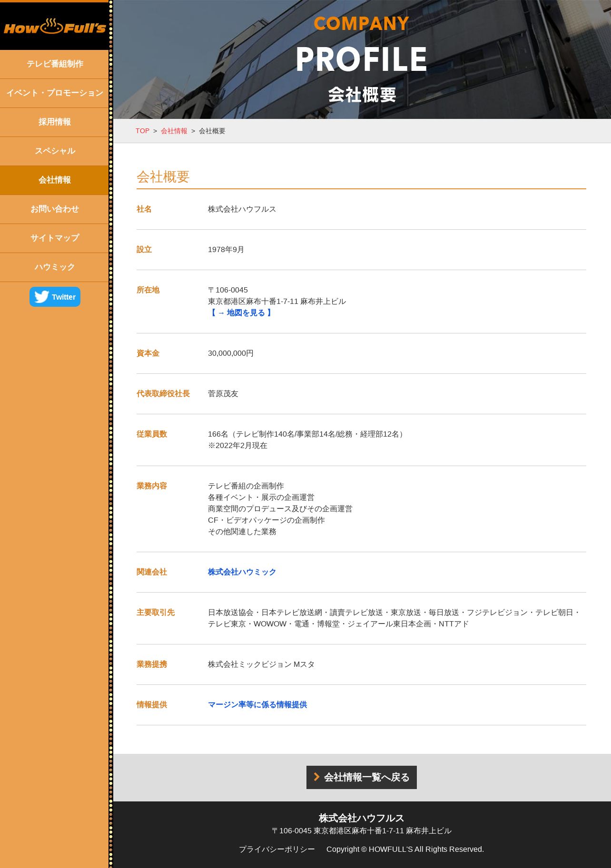Image resolution: width=611 pixels, height=868 pixels.
Task: Open the テレビ番組制作 menu item
Action: 55,64
